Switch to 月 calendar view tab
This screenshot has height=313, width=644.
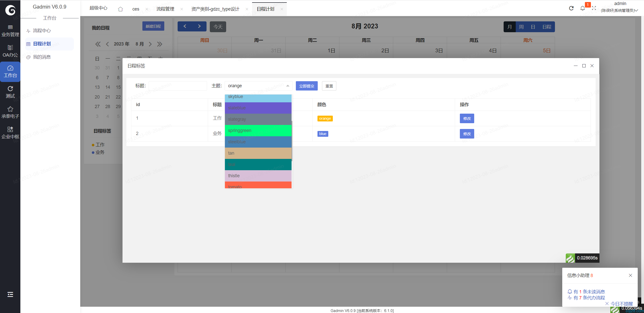(509, 26)
